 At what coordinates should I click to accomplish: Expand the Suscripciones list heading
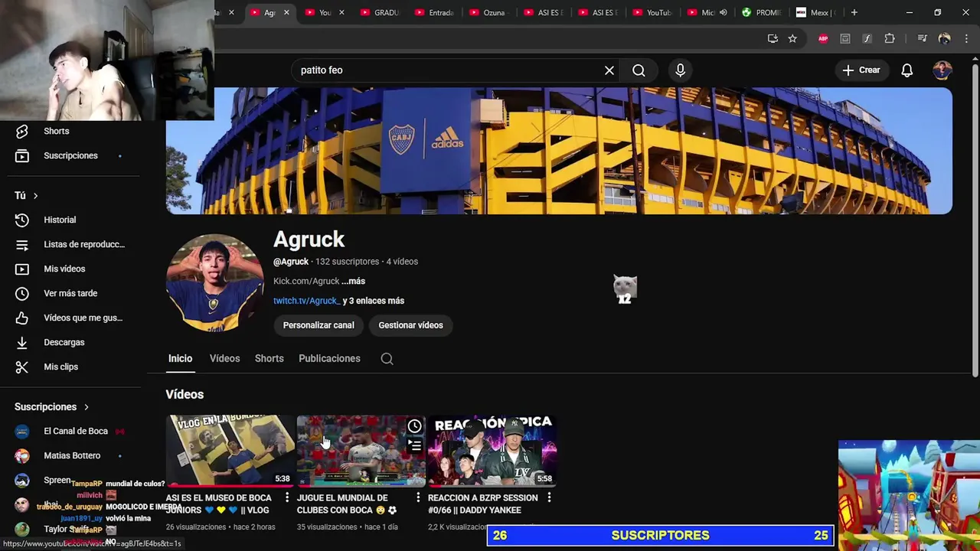51,407
